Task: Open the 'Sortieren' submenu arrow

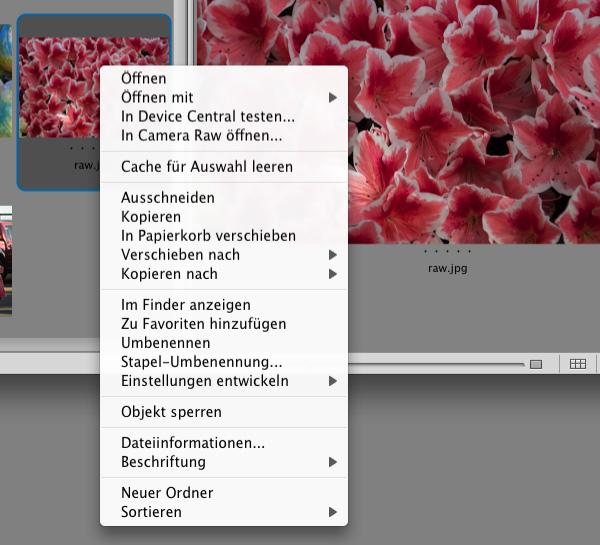Action: coord(332,512)
